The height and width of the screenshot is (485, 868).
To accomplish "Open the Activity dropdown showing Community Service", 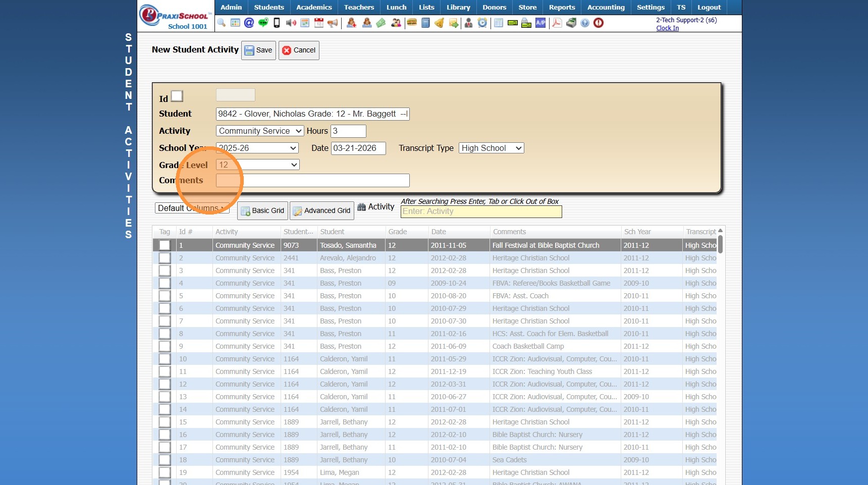I will point(259,131).
